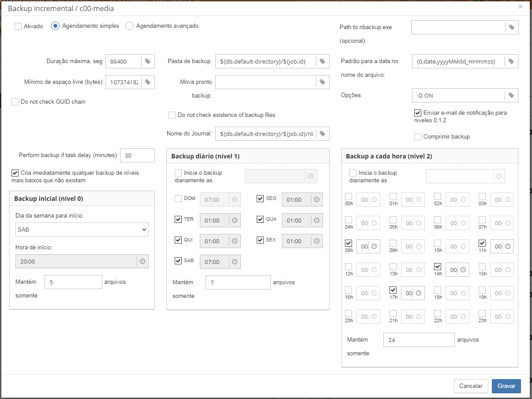This screenshot has height=399, width=532.
Task: Open the Dia da semana para início dropdown
Action: tap(82, 230)
